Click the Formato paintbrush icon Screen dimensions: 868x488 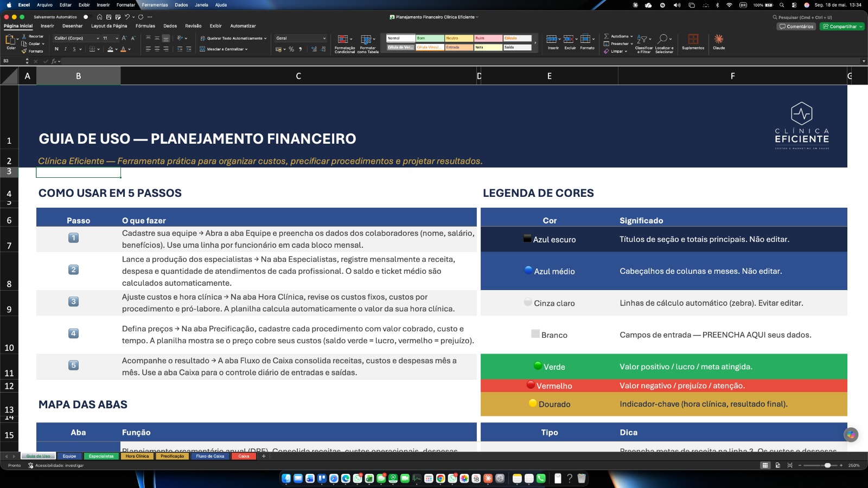point(24,51)
